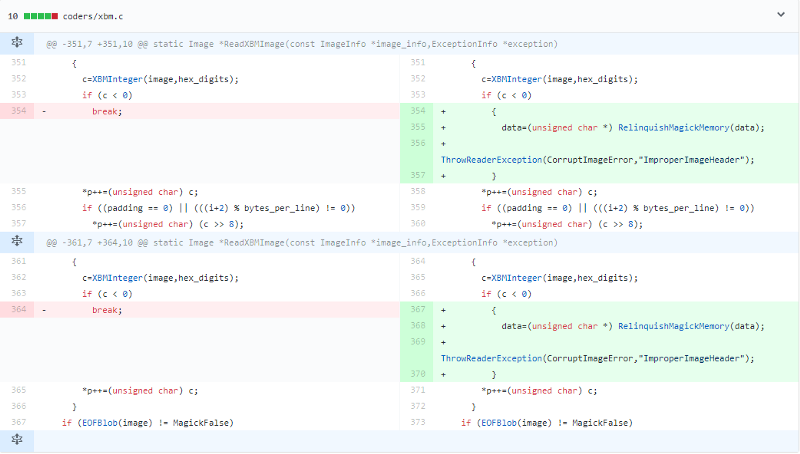Collapse the coders/xbm.c file diff
The height and width of the screenshot is (454, 800).
[781, 15]
